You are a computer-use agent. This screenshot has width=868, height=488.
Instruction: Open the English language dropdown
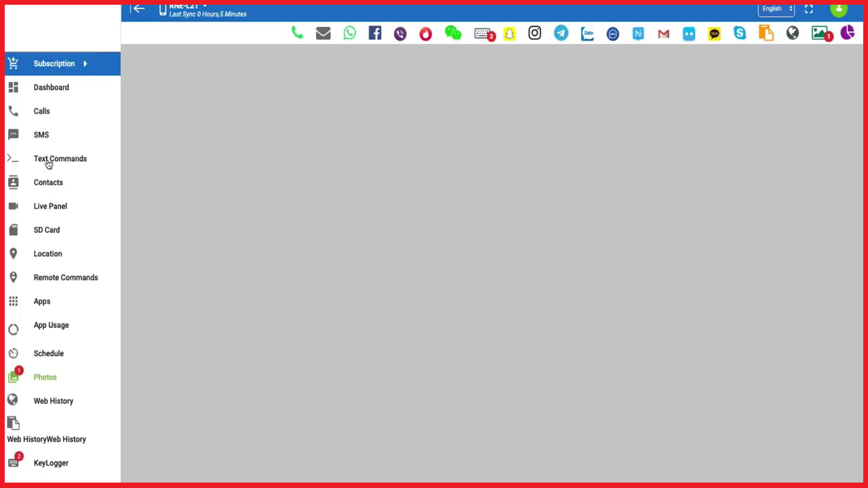776,9
